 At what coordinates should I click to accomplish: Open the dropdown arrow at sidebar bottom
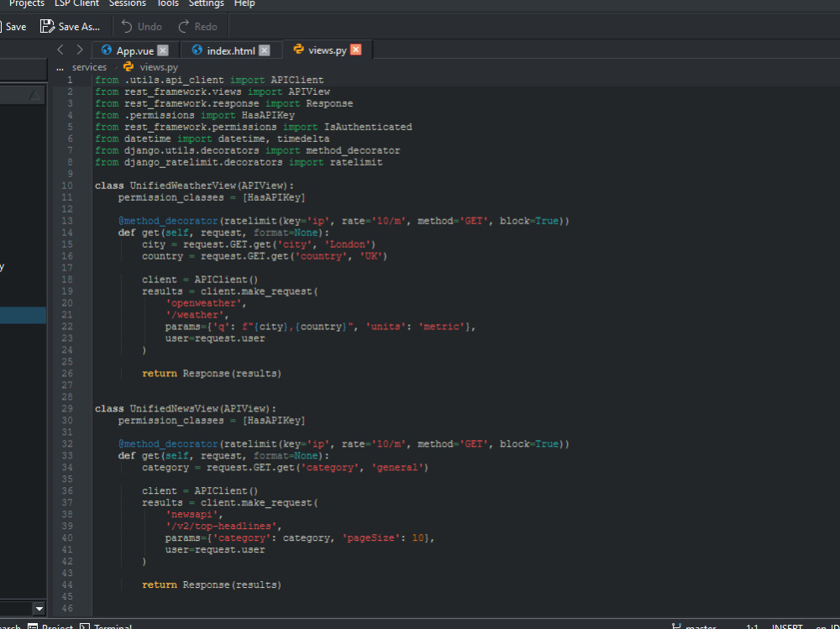click(39, 609)
